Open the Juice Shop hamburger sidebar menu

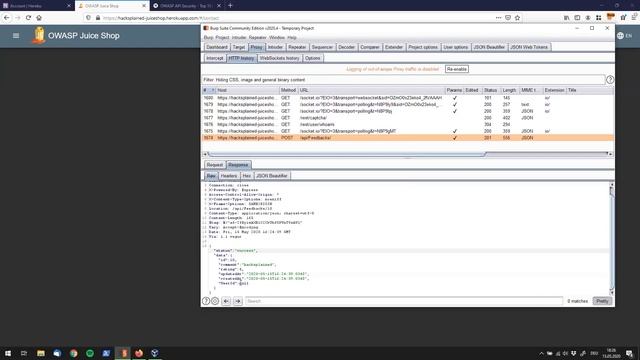tap(16, 36)
